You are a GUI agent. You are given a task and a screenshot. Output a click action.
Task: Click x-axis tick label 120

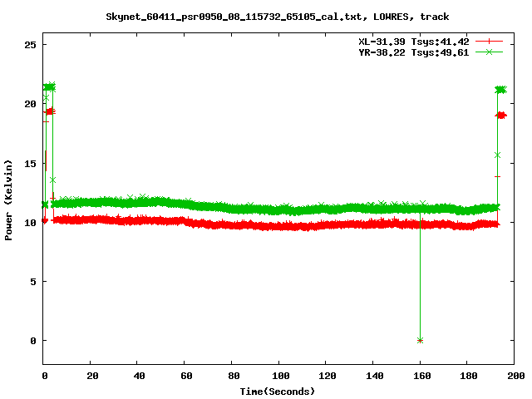(x=328, y=376)
